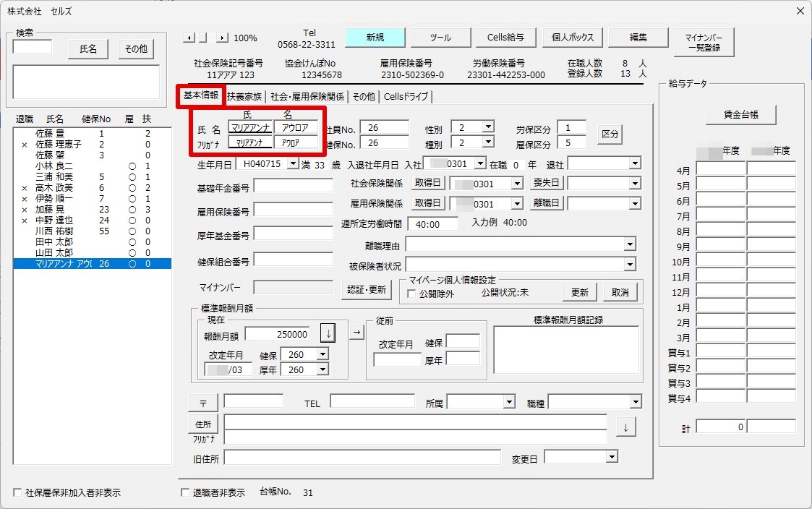Open the 職種 dropdown

coord(636,402)
